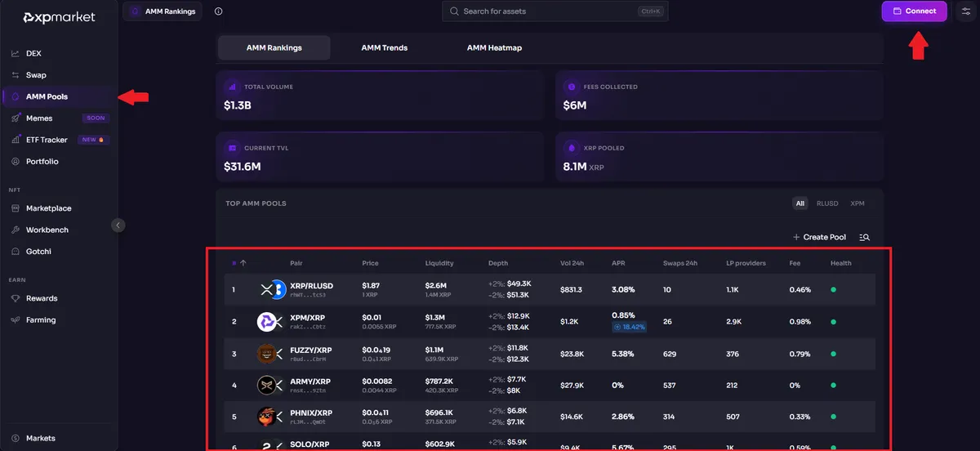Click the sort arrow in rank column header
This screenshot has width=980, height=451.
point(243,263)
